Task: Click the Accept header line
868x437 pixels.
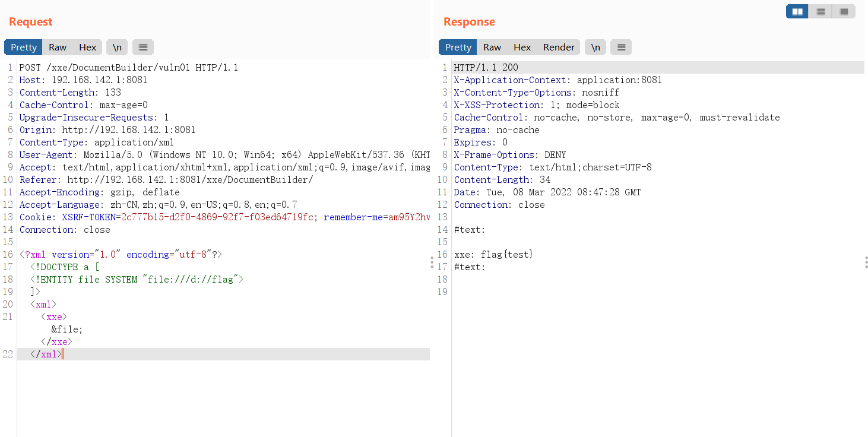Action: click(224, 167)
